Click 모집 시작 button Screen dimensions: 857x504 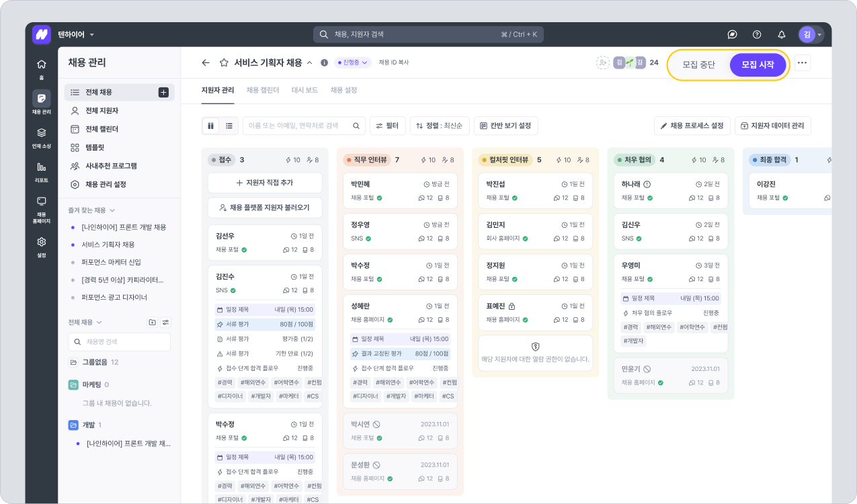coord(758,65)
